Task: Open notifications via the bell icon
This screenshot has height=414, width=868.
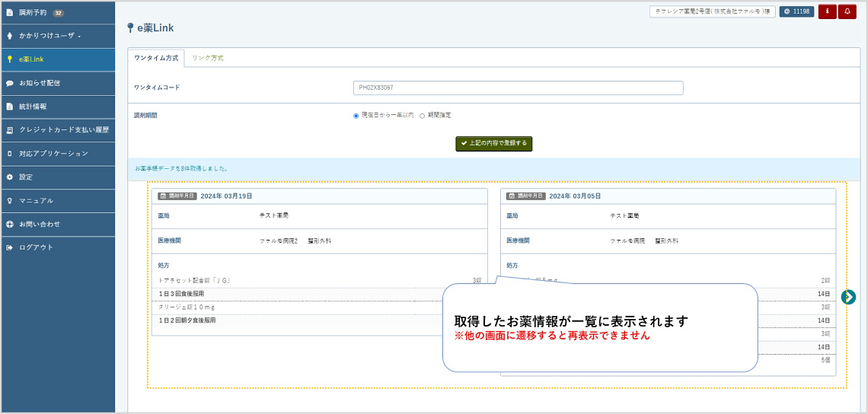Action: point(847,11)
